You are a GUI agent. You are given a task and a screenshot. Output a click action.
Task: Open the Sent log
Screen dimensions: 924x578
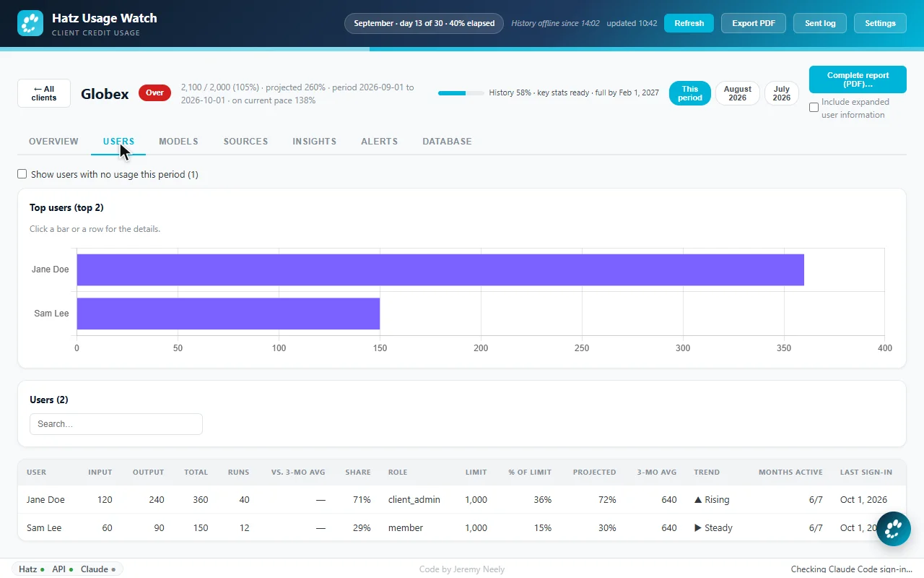click(x=820, y=23)
